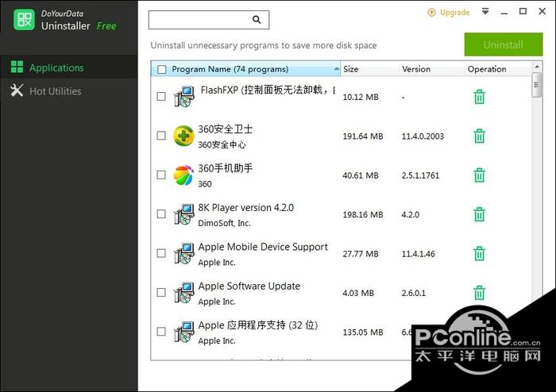The width and height of the screenshot is (556, 392).
Task: Open the Applications section
Action: (69, 67)
